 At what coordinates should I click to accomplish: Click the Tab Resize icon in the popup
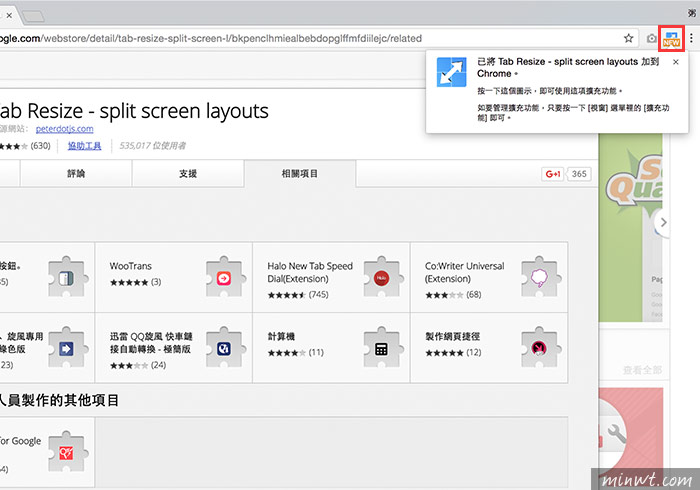[451, 72]
